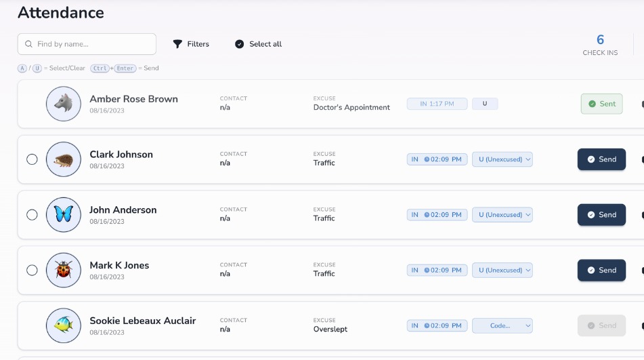The width and height of the screenshot is (644, 360).
Task: Open John Anderson's butterfly avatar
Action: click(63, 214)
